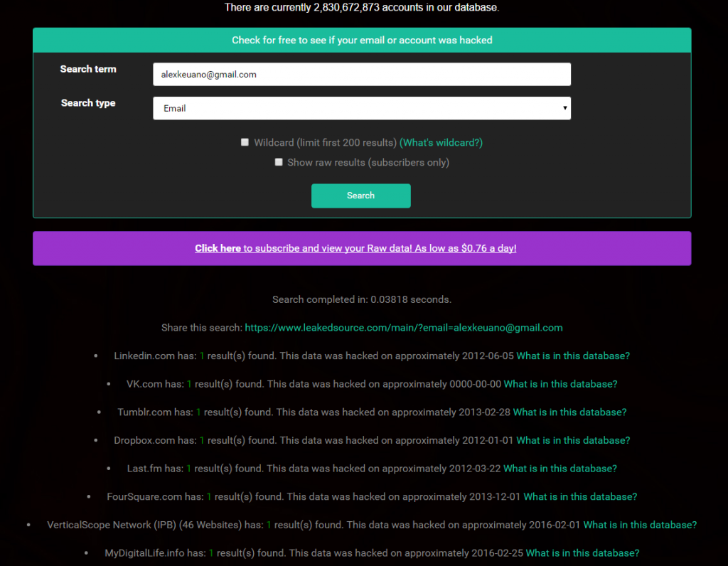Click the 'Search type' label
The width and height of the screenshot is (728, 566).
pyautogui.click(x=87, y=103)
